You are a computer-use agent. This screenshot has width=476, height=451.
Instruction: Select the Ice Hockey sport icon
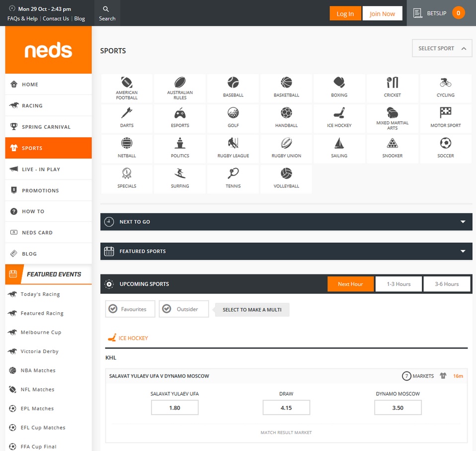[339, 118]
